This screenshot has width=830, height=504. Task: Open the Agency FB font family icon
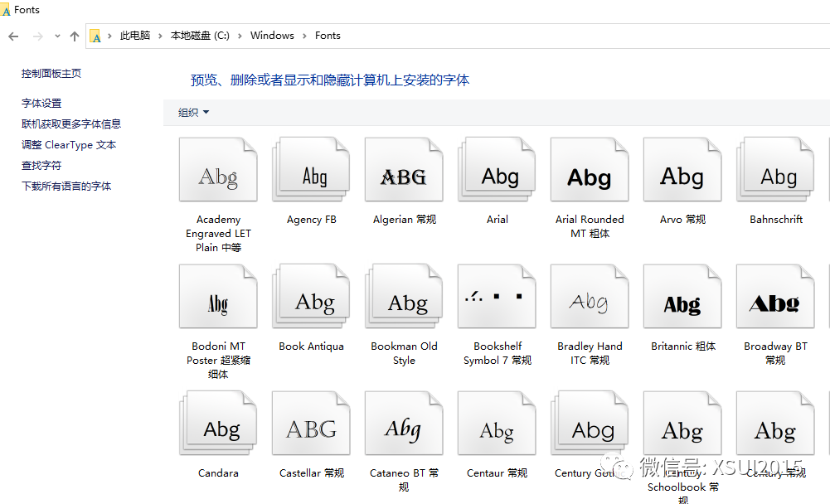(311, 169)
